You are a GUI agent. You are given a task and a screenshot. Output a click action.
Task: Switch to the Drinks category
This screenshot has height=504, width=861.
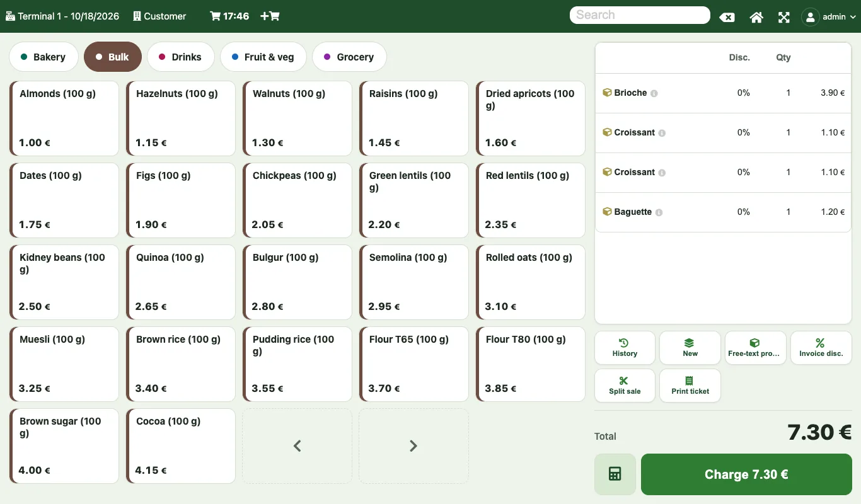(x=180, y=57)
